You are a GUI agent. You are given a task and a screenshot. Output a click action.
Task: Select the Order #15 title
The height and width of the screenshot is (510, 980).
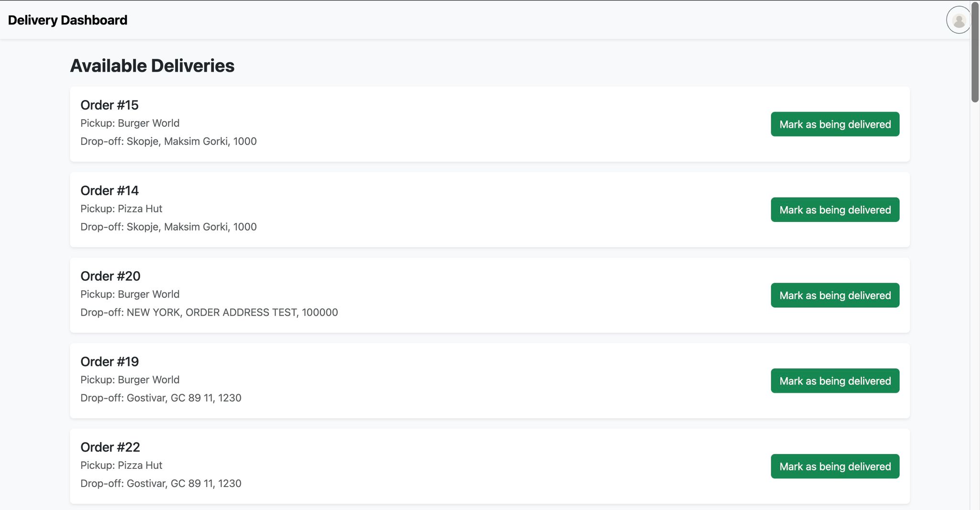110,105
